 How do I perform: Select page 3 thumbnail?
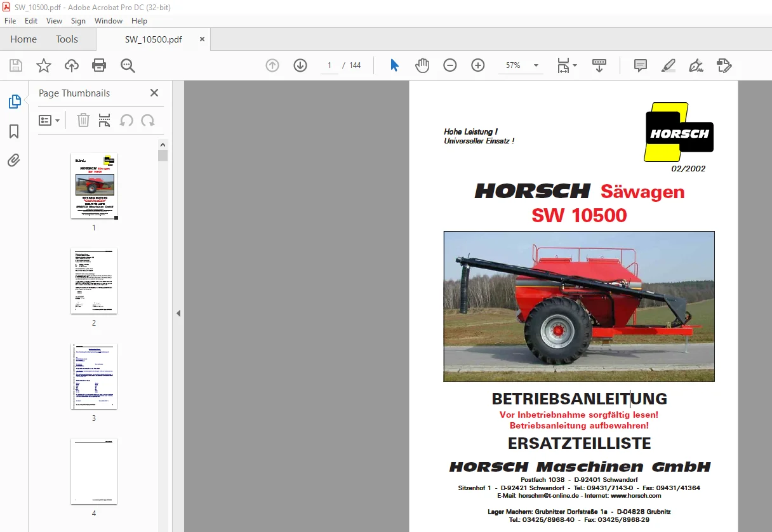(x=94, y=376)
